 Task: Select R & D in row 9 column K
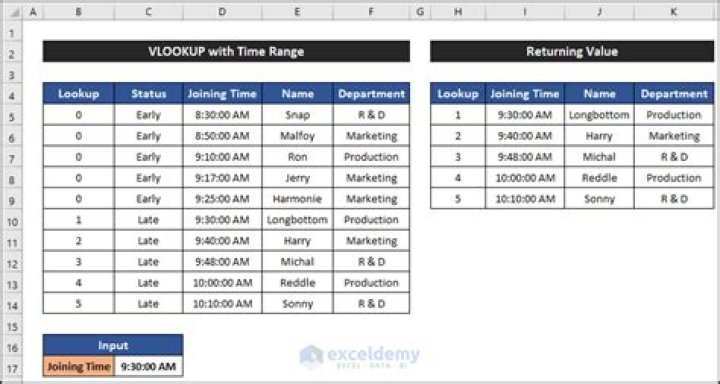674,198
